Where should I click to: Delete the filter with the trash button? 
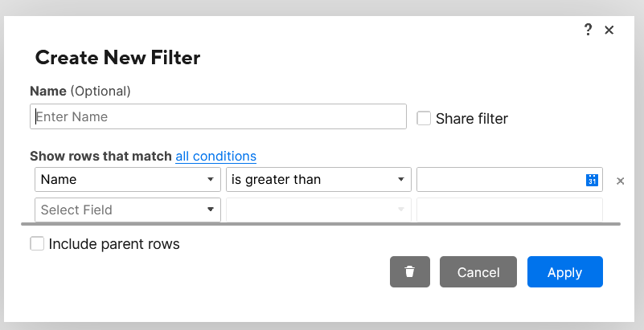410,272
